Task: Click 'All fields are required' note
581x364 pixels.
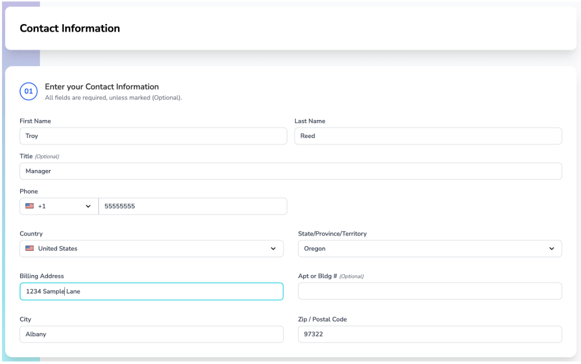Action: tap(113, 98)
